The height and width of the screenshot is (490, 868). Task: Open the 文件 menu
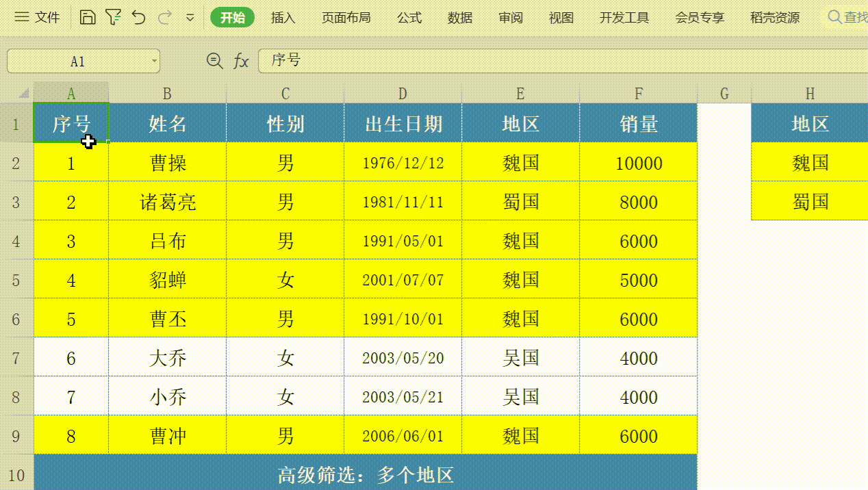[47, 16]
